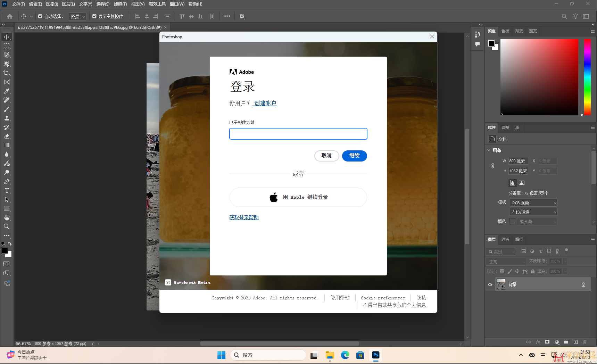Toggle the Auto-Select checkbox
597x364 pixels.
click(40, 16)
